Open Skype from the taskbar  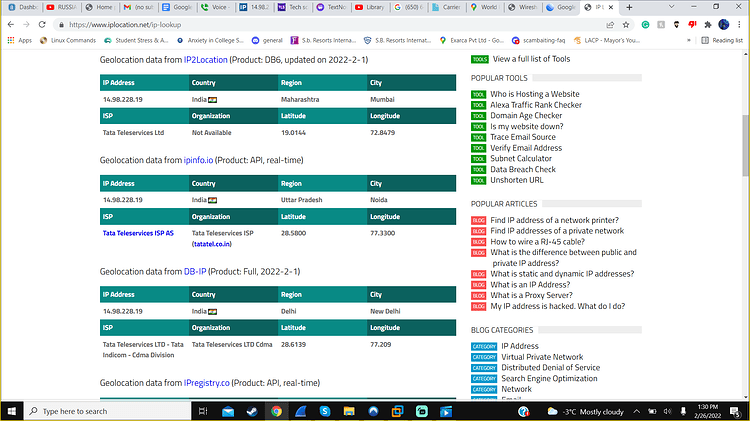(325, 411)
